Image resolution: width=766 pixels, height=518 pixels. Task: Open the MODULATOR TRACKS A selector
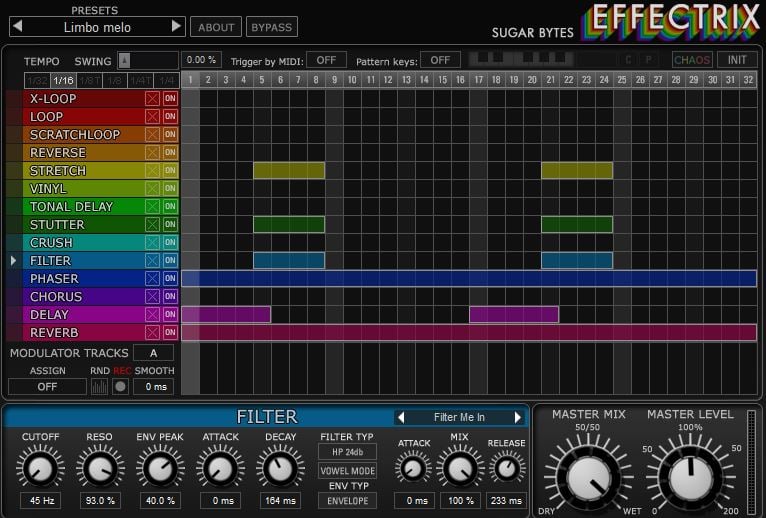(153, 353)
